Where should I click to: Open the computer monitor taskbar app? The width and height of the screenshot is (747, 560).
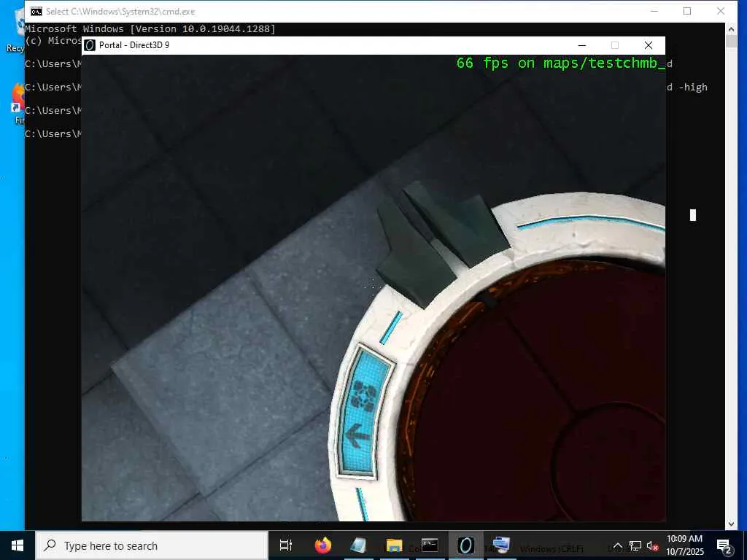pos(500,545)
